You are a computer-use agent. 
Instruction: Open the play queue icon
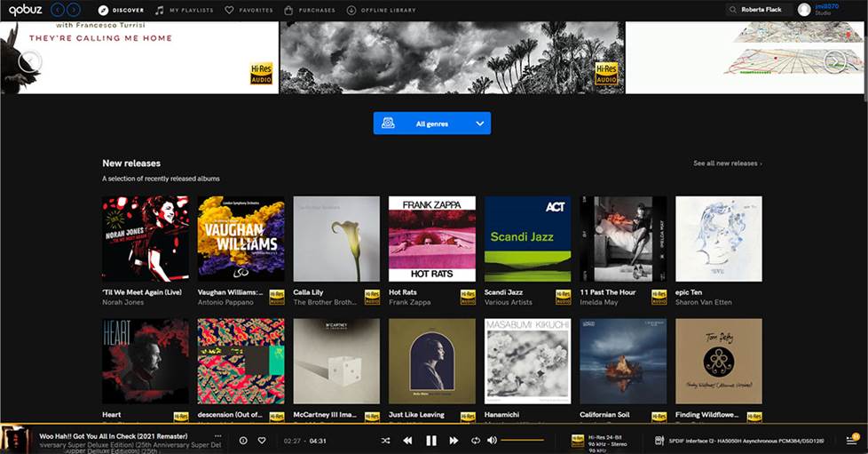click(852, 440)
